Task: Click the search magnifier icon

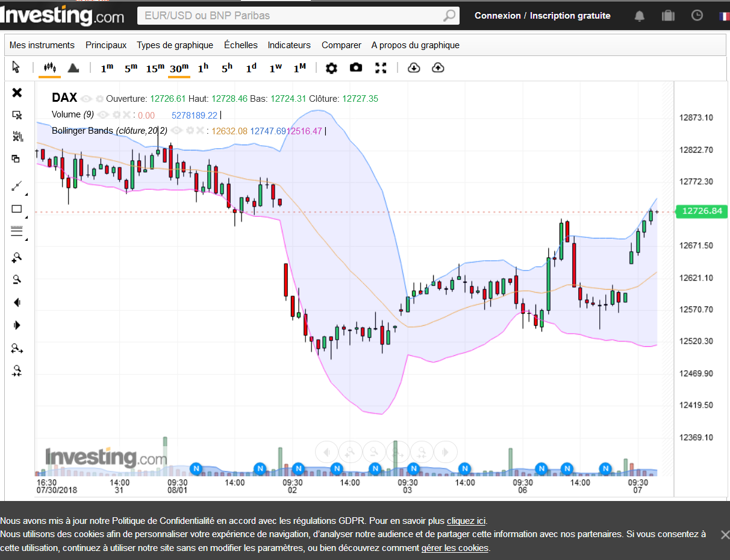Action: click(x=449, y=16)
